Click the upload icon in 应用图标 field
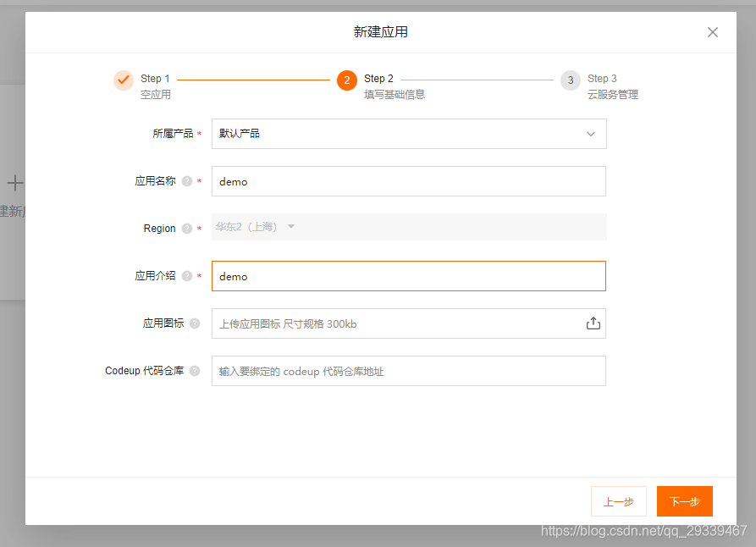 (x=593, y=323)
